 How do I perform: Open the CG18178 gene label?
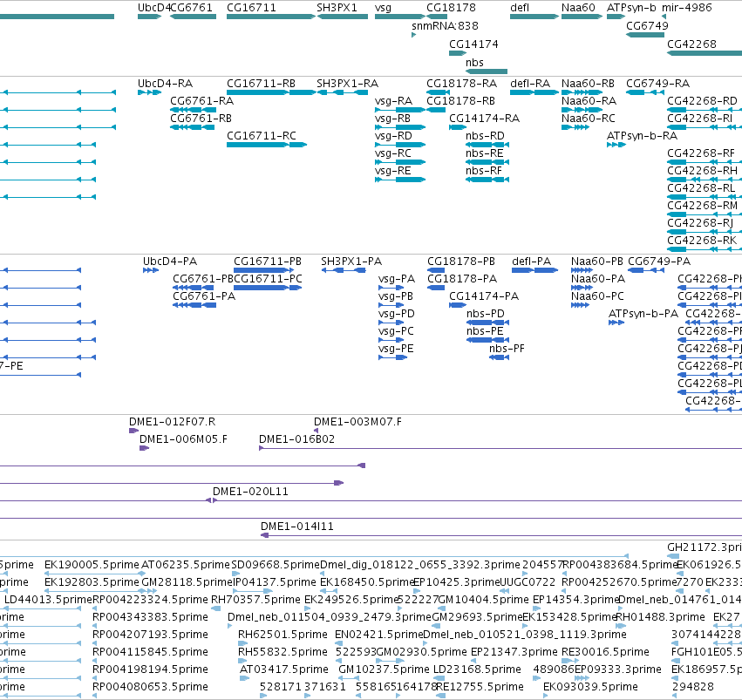click(451, 8)
